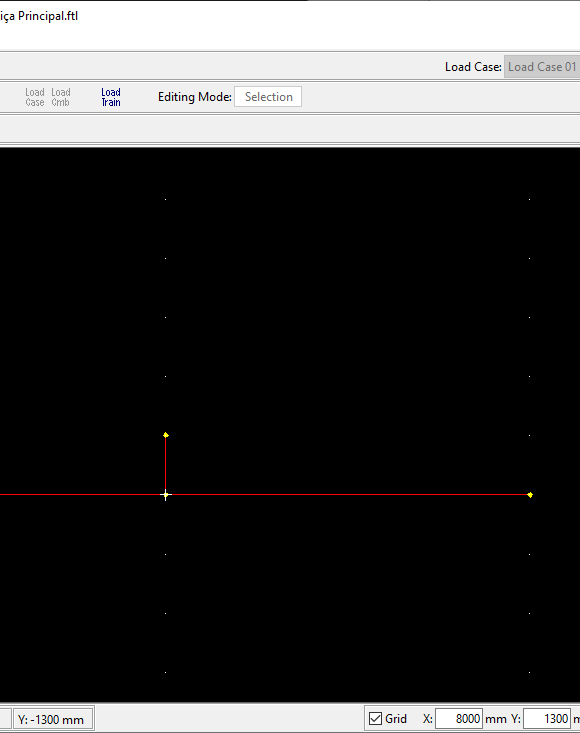Click the Editing Mode label text
The image size is (580, 733).
point(194,97)
